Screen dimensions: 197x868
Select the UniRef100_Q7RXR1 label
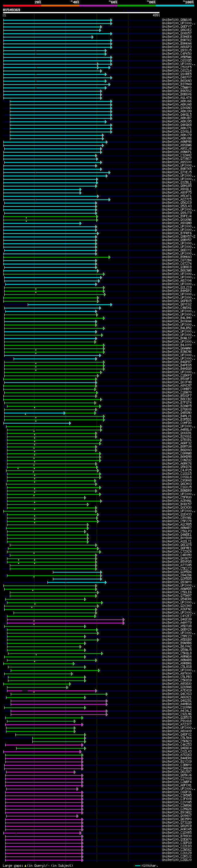(177, 440)
